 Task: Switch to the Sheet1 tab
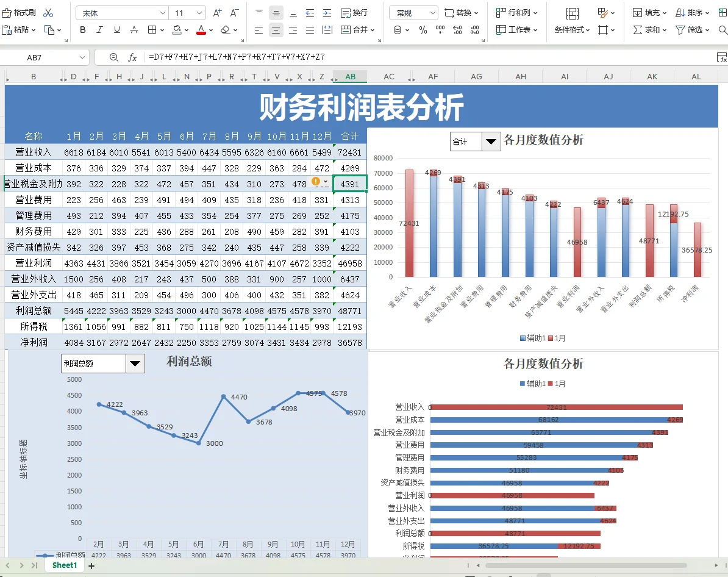[x=65, y=565]
